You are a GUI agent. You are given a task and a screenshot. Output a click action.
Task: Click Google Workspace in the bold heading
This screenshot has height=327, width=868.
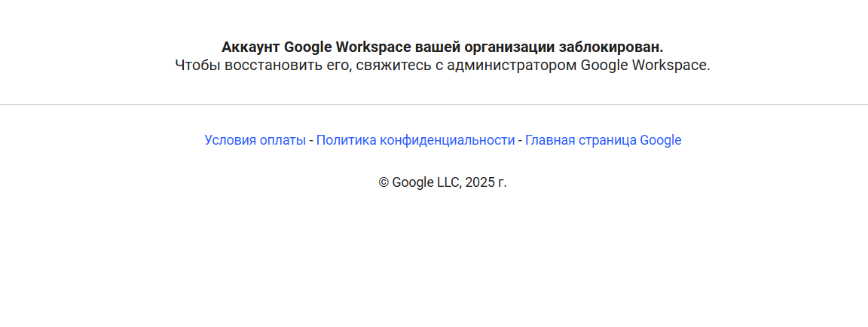click(347, 47)
